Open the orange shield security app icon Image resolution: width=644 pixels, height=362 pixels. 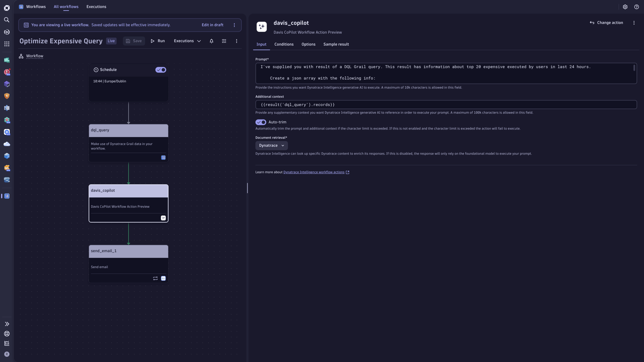(7, 96)
